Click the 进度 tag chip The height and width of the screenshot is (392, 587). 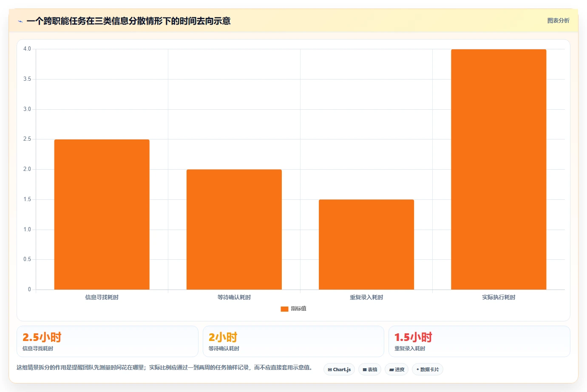[397, 369]
